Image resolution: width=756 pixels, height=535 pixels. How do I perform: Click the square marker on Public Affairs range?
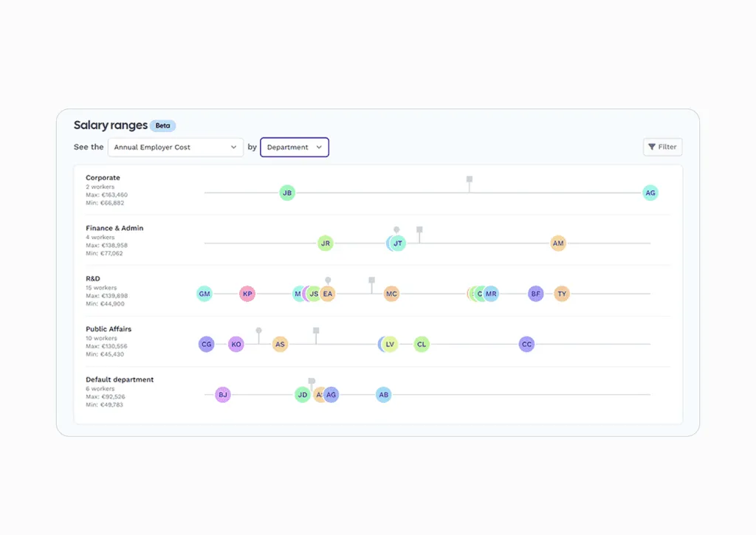point(316,331)
